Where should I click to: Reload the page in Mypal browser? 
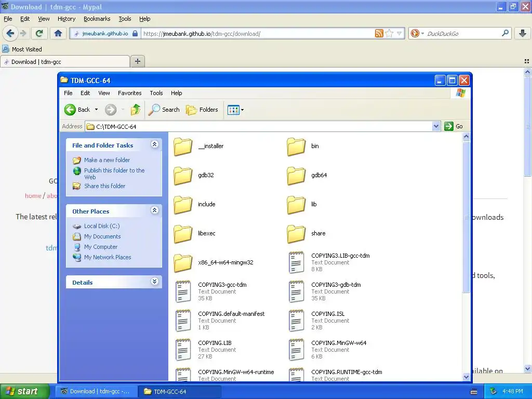pos(39,33)
